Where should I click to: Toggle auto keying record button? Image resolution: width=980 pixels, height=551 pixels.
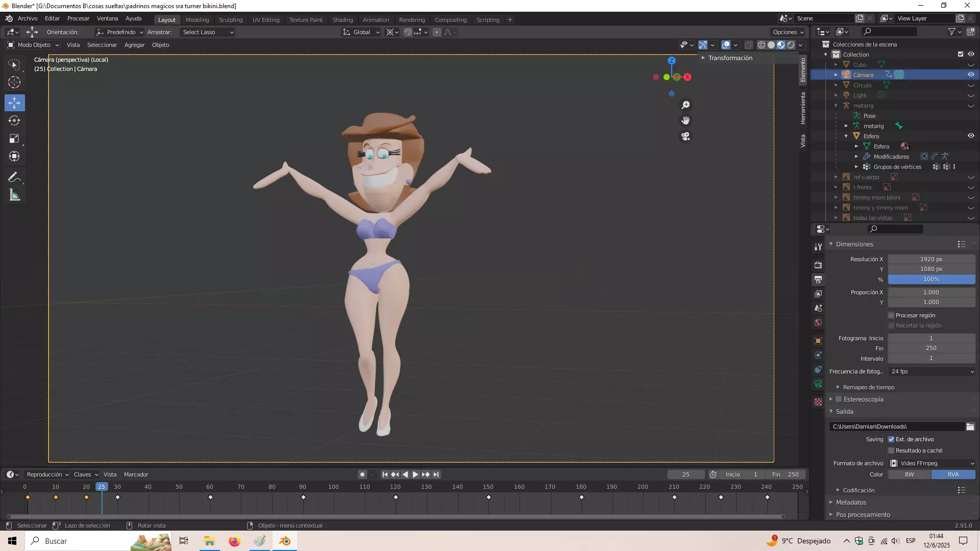tap(362, 474)
